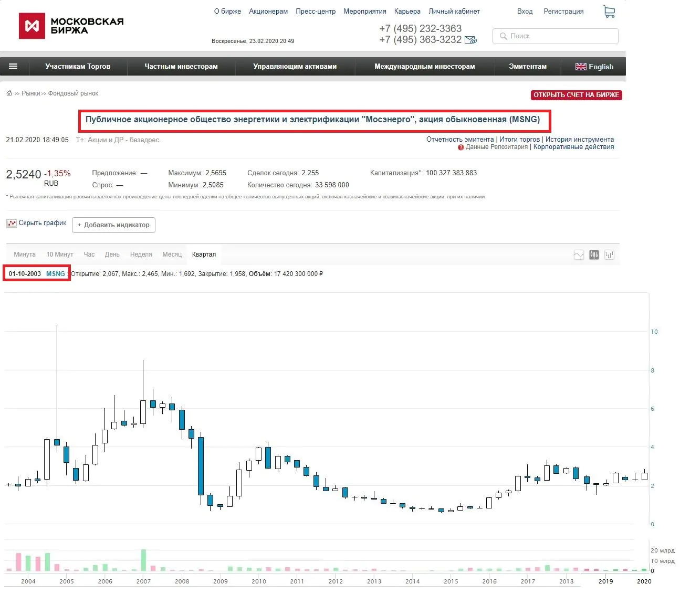Open the Участникам Торгов menu
680x616 pixels.
tap(78, 67)
